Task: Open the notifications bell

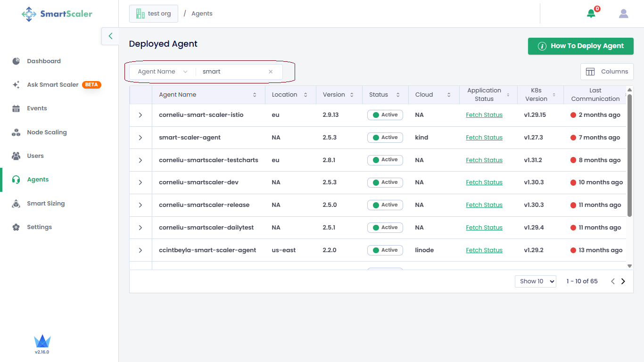Action: [591, 14]
